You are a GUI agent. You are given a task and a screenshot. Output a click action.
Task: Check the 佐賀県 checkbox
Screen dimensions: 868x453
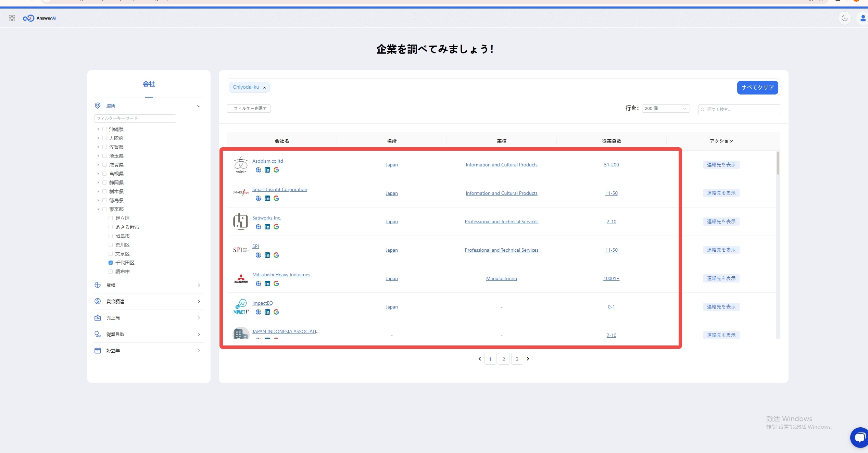(104, 147)
